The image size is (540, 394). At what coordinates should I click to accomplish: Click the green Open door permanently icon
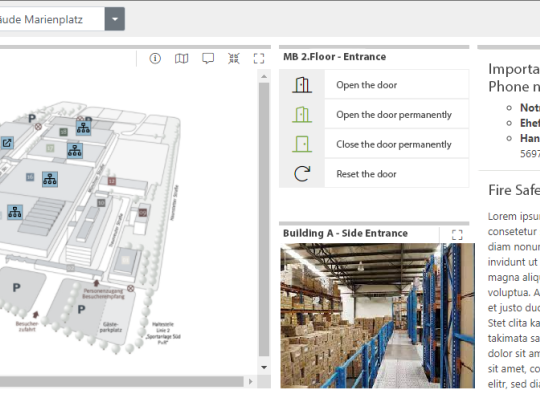302,114
